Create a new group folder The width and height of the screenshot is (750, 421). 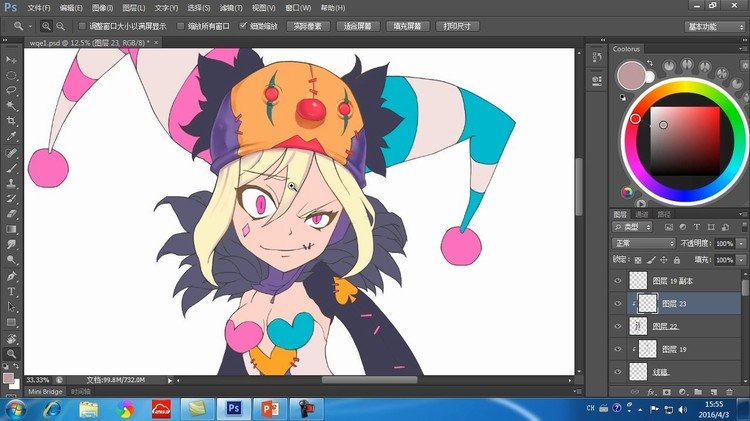click(x=698, y=392)
